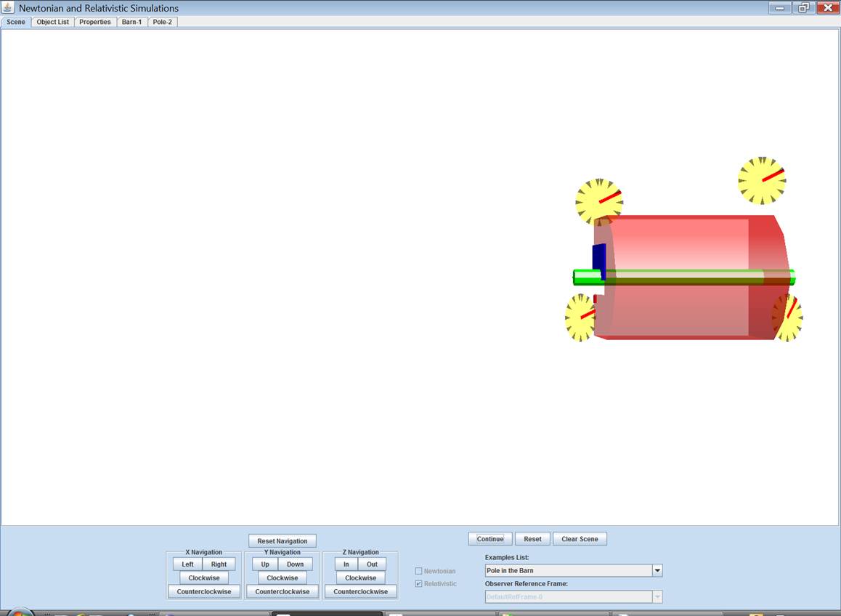Click Counterclockwise under X Navigation

(x=204, y=592)
